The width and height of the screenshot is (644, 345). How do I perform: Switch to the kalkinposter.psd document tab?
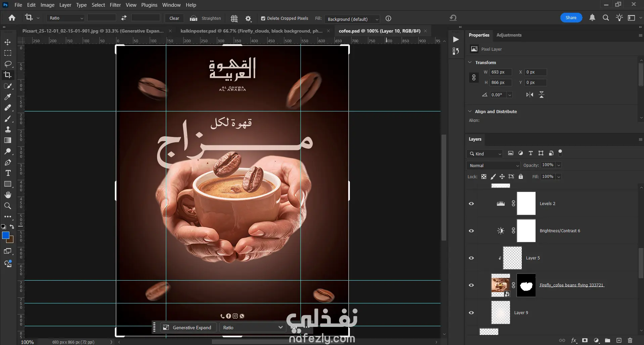point(251,31)
